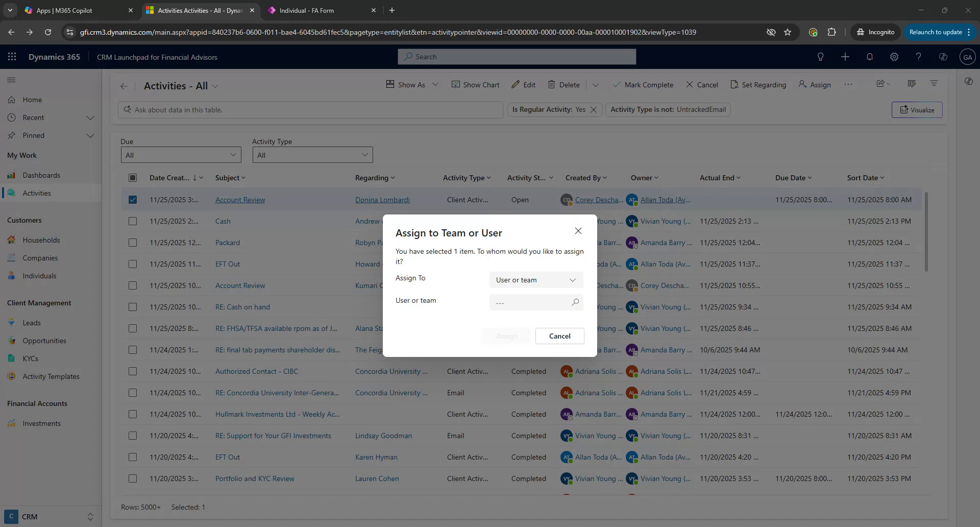
Task: Open the Due filter dropdown
Action: [181, 155]
